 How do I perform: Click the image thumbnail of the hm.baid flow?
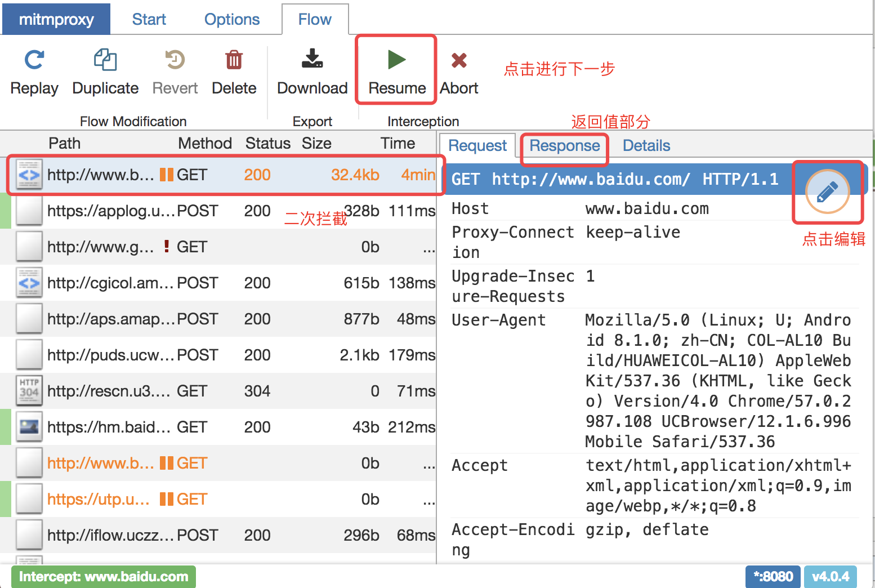(x=29, y=426)
